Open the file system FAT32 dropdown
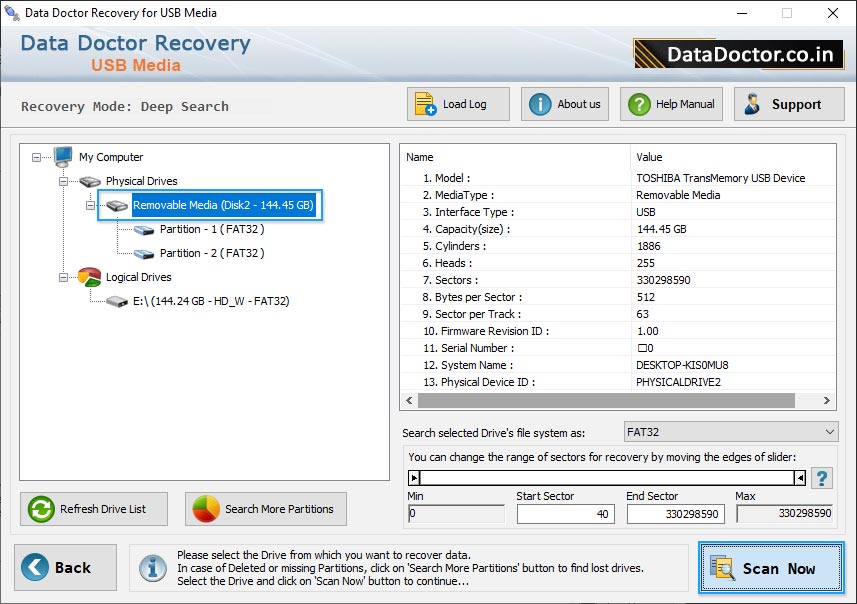857x604 pixels. 829,432
